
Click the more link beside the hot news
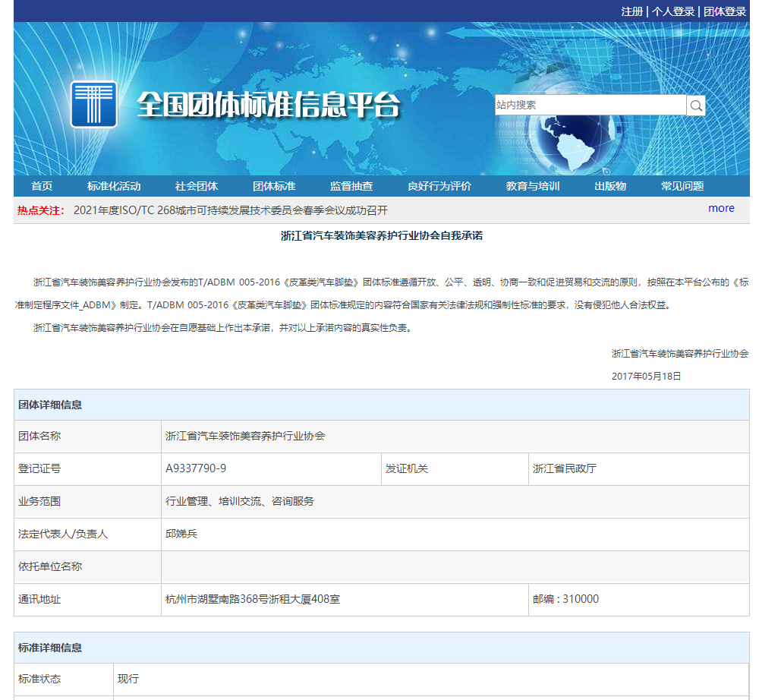(x=720, y=208)
